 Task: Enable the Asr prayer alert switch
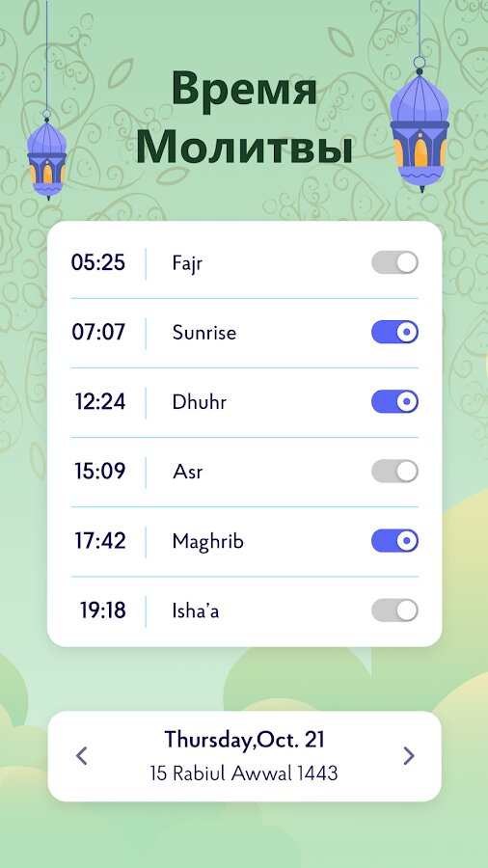[x=394, y=472]
